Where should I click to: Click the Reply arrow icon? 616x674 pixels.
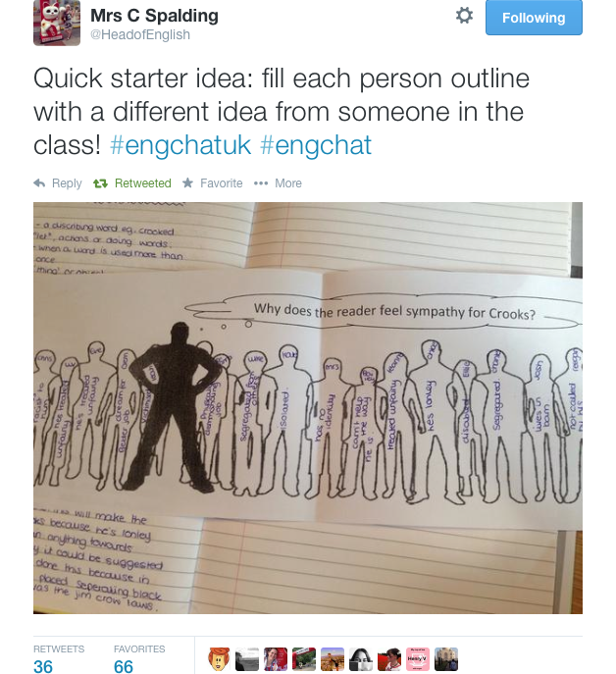[x=39, y=183]
